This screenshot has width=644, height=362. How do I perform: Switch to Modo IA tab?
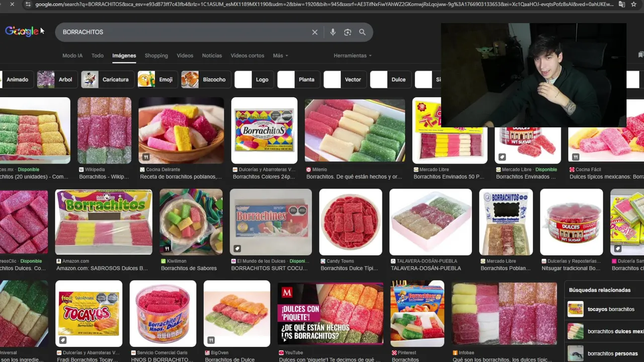[72, 55]
